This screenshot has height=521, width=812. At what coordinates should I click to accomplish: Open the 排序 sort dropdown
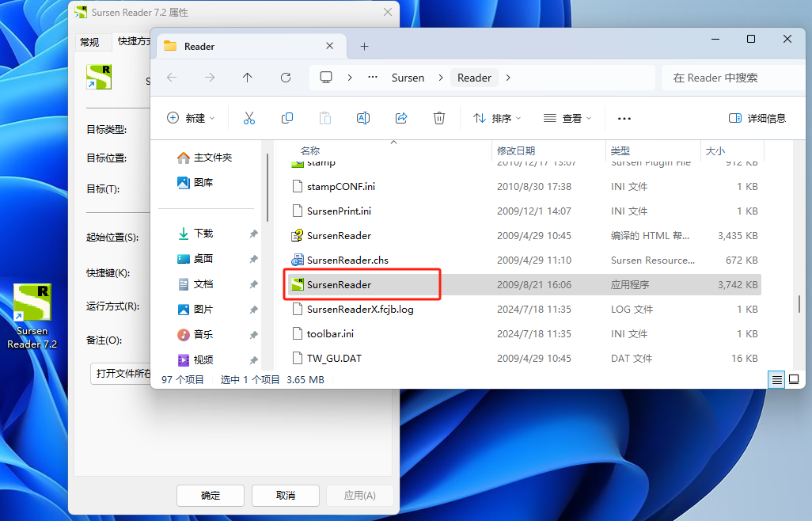[x=497, y=118]
